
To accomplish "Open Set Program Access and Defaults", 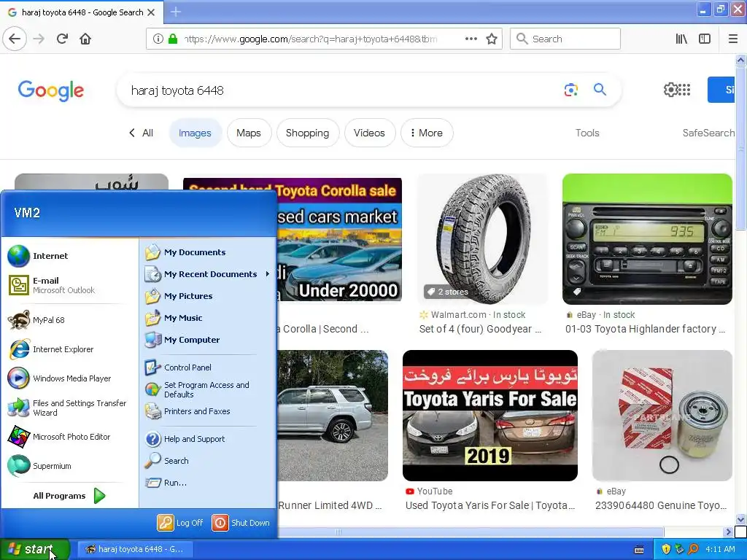I will (208, 389).
